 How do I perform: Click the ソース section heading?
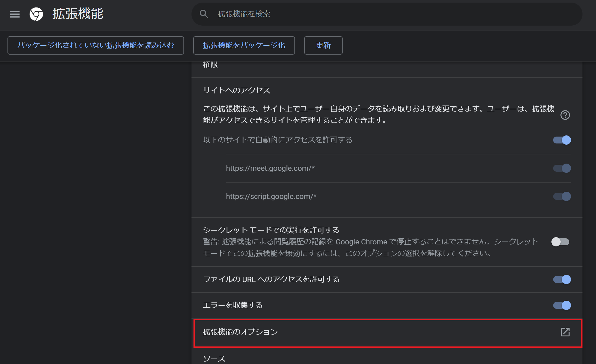coord(214,358)
